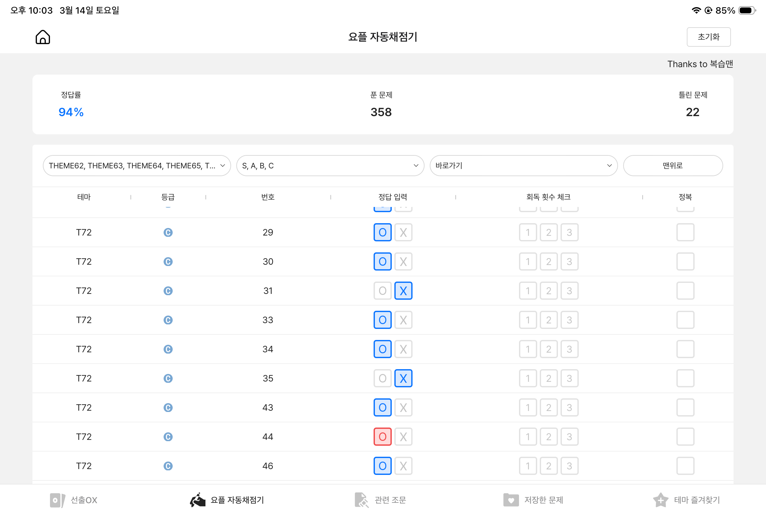766x532 pixels.
Task: Select the 선출OX tab icon
Action: click(57, 500)
